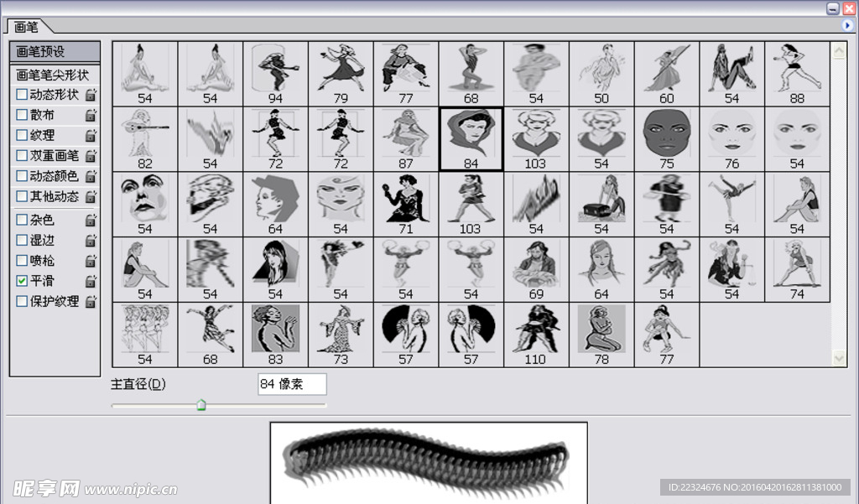
Task: Click the lock icon beside 纹理
Action: pyautogui.click(x=91, y=135)
